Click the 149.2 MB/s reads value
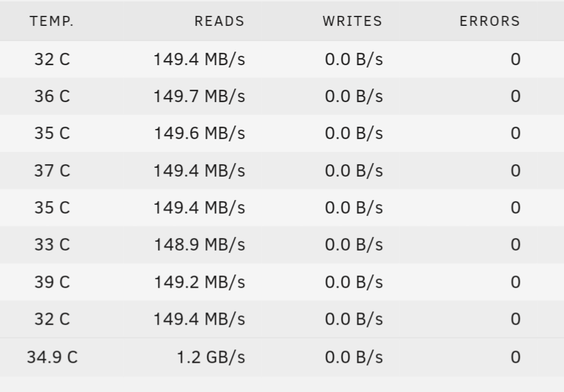Screen dimensions: 564x392 (200, 282)
